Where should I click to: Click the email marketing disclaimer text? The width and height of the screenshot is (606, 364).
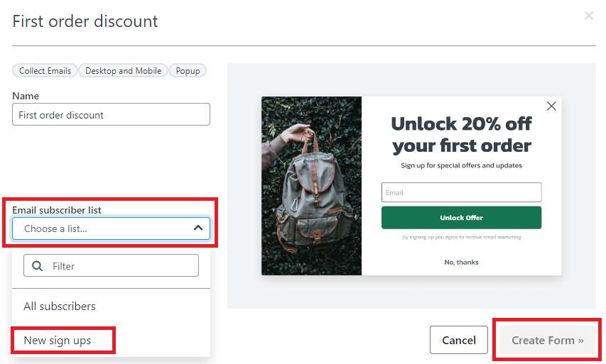point(461,237)
